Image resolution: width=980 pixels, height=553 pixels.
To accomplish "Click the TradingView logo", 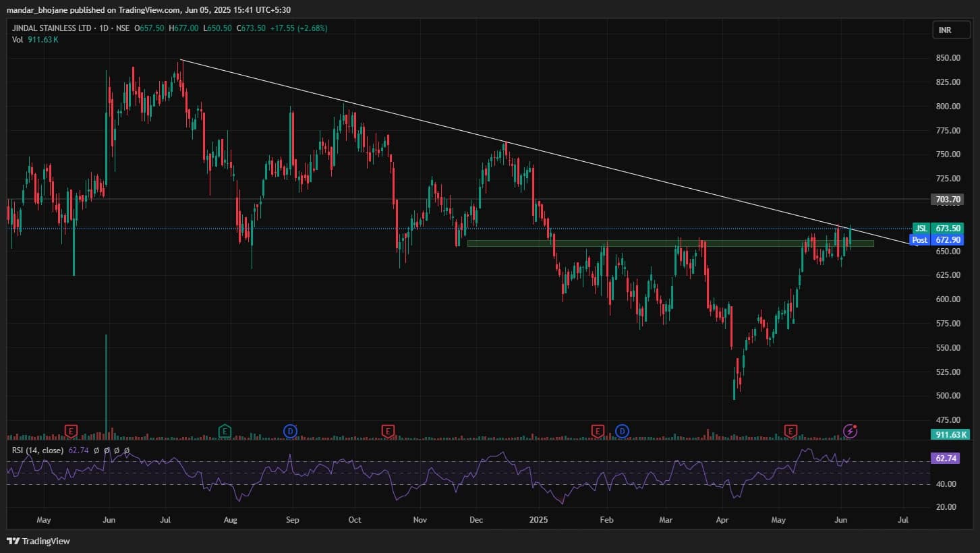I will (38, 541).
